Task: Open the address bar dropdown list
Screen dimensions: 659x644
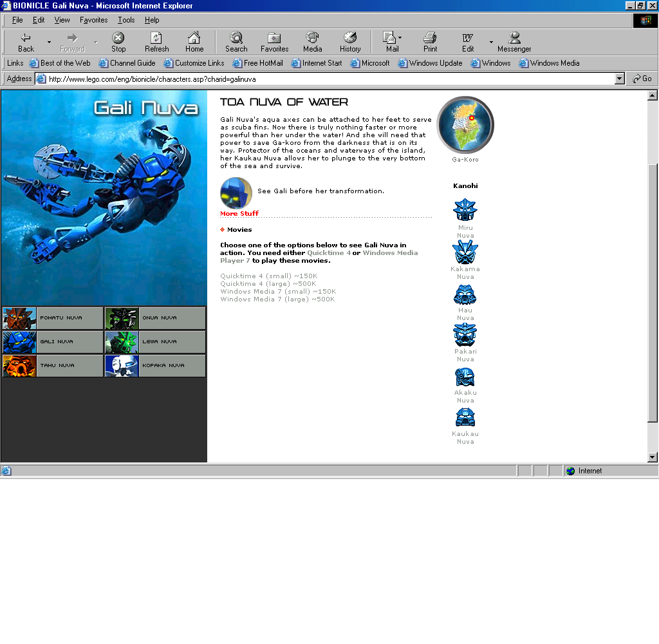Action: pyautogui.click(x=620, y=79)
